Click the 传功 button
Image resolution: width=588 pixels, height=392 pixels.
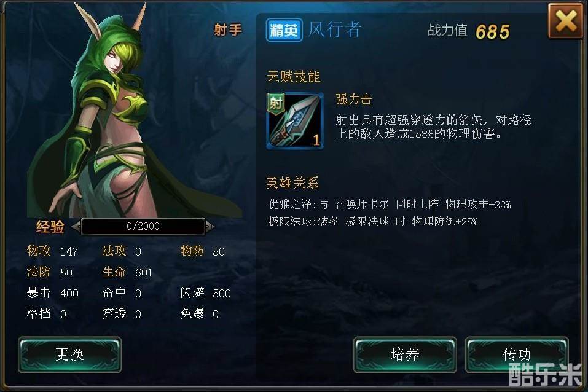517,355
